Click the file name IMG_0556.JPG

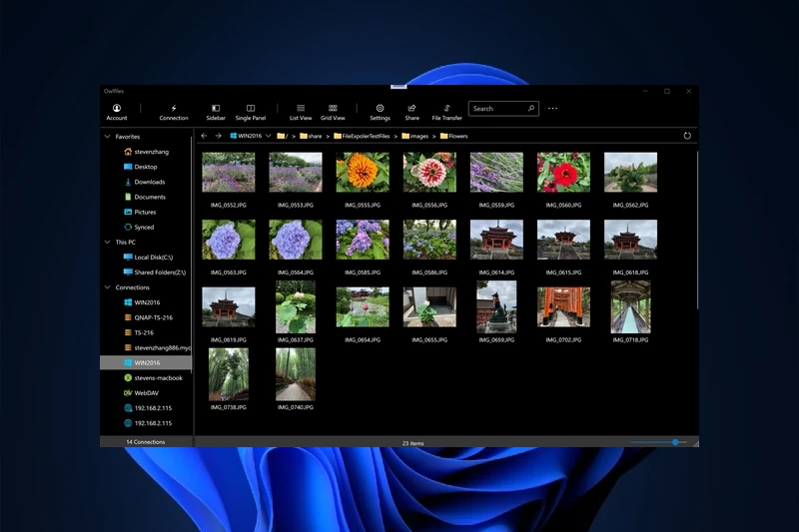click(x=429, y=206)
